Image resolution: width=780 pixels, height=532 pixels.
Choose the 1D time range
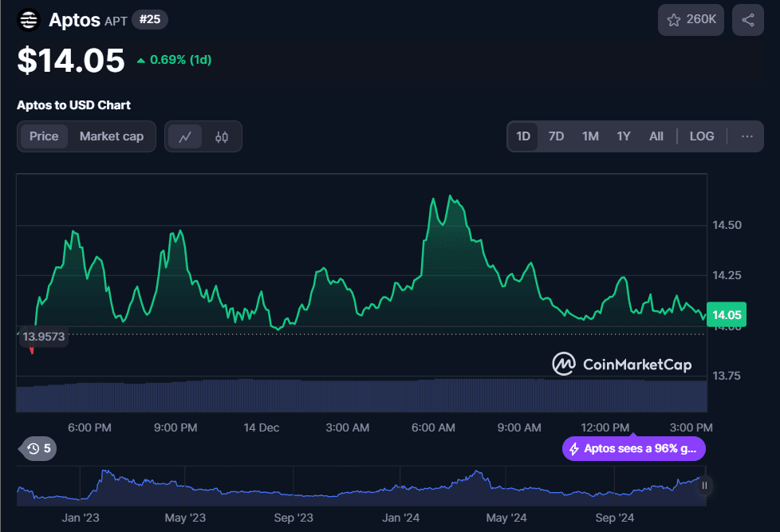pos(523,136)
